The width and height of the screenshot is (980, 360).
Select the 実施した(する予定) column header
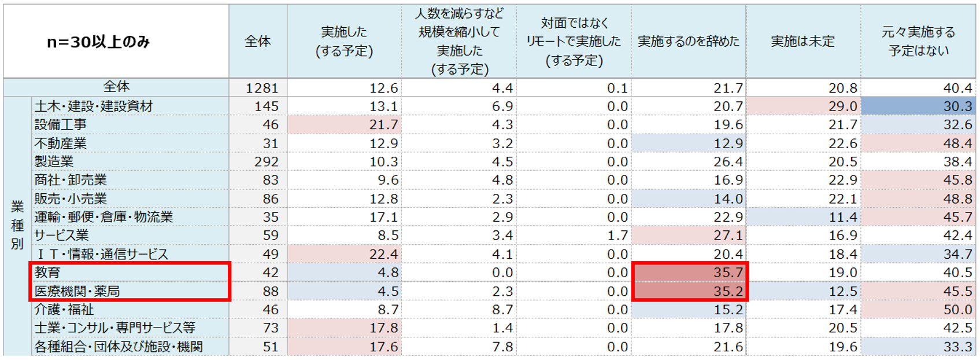pyautogui.click(x=344, y=41)
